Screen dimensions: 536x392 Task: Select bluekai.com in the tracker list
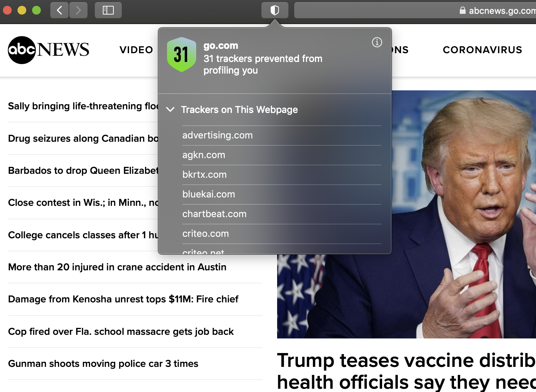282,194
